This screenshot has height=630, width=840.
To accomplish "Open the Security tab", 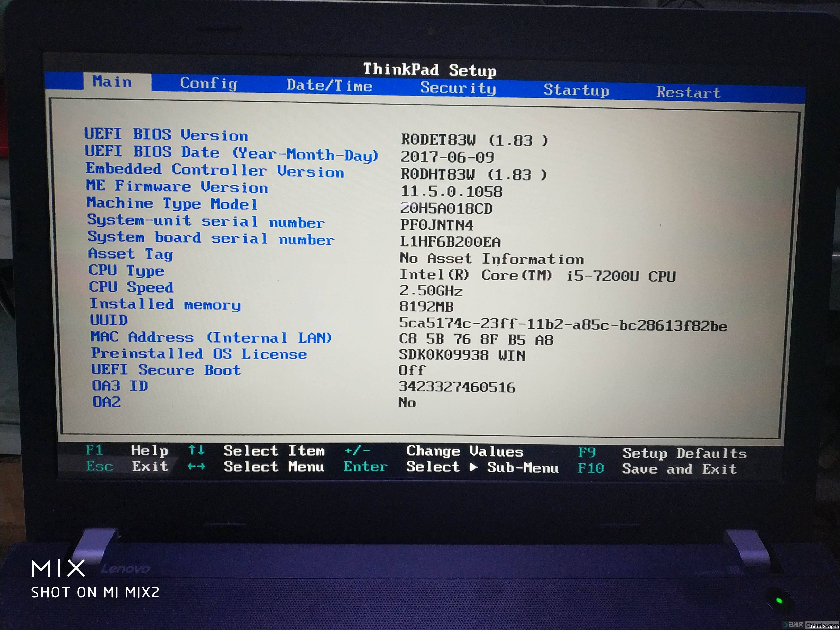I will click(x=458, y=88).
